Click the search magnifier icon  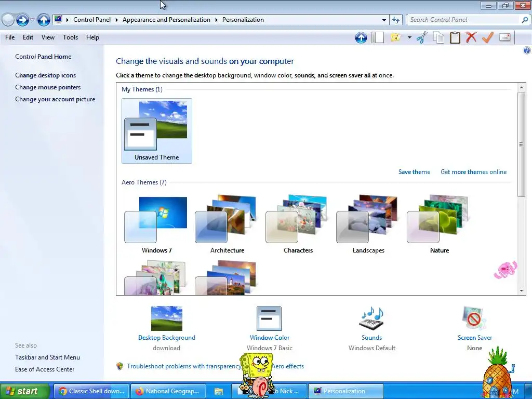(x=525, y=20)
